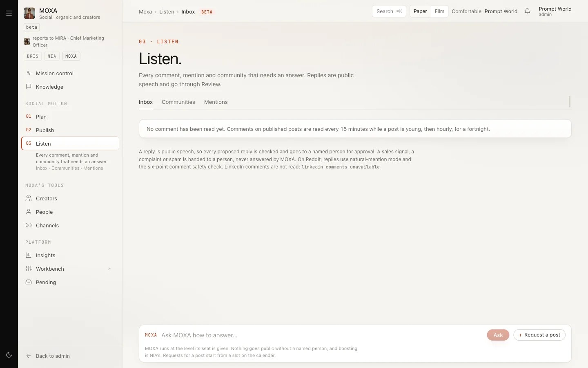Click Listen in the breadcrumb

[x=167, y=12]
